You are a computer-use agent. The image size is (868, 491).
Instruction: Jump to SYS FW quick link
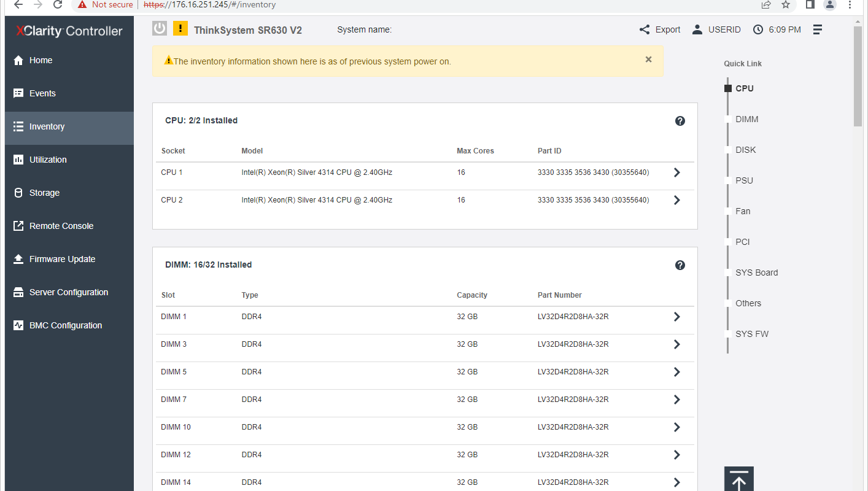752,334
